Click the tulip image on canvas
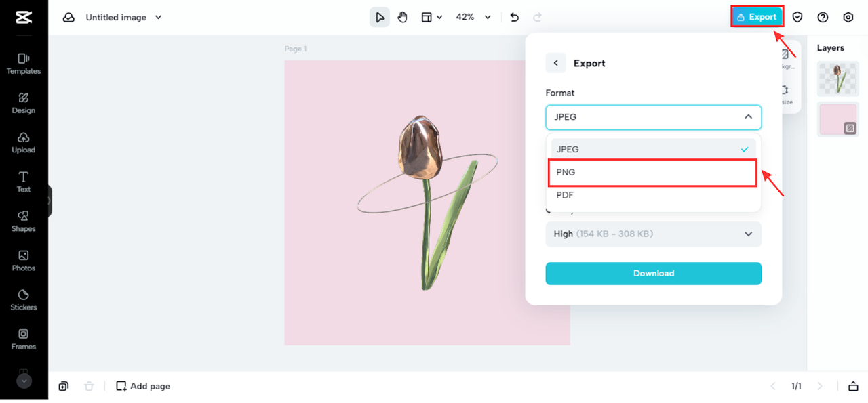The width and height of the screenshot is (868, 403). 426,202
